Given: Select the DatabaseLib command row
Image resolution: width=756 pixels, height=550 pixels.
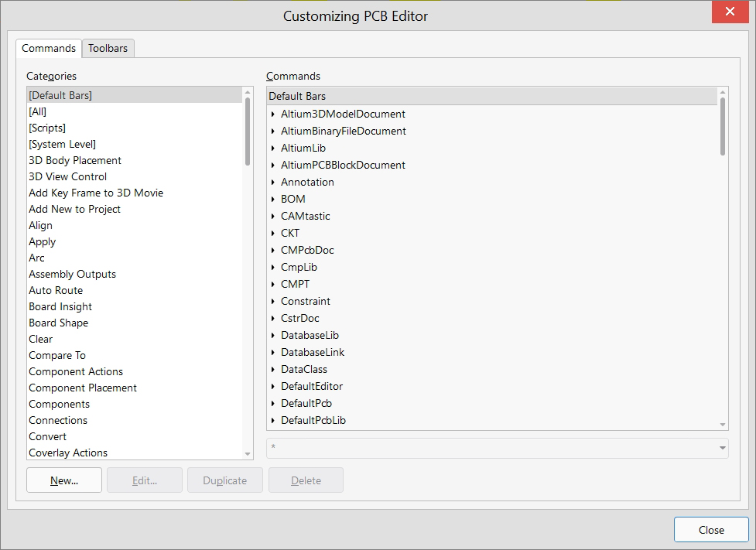Looking at the screenshot, I should point(492,335).
